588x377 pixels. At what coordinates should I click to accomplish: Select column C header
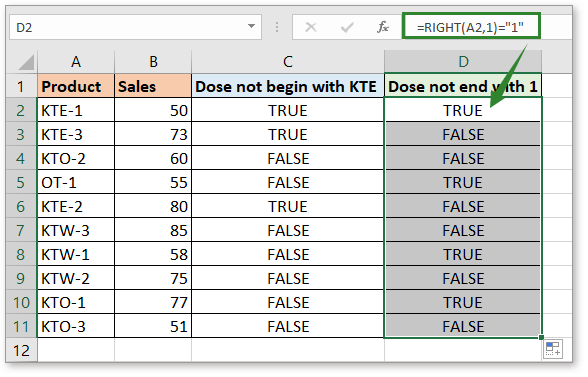(288, 62)
